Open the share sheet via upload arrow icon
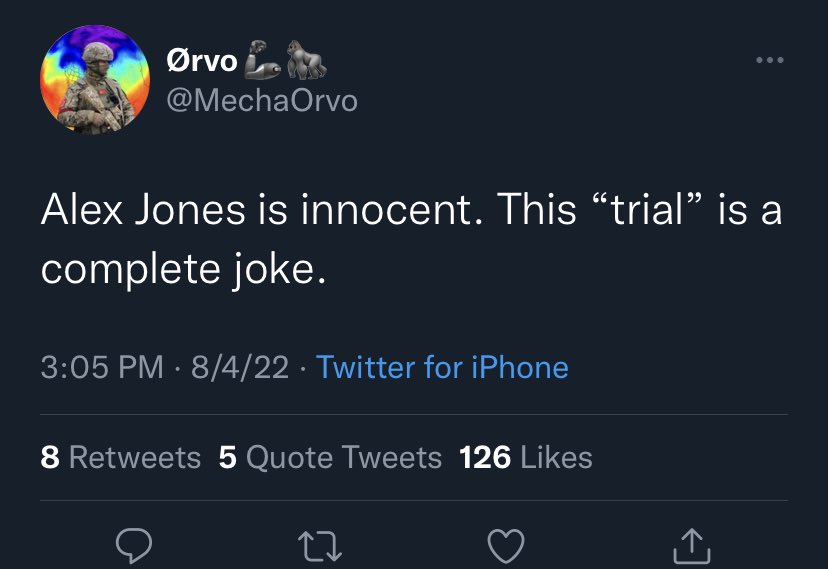 click(x=692, y=546)
